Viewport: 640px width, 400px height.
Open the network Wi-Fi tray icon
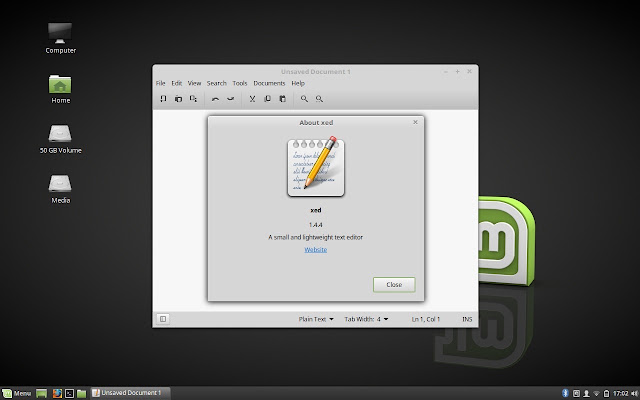tap(596, 393)
